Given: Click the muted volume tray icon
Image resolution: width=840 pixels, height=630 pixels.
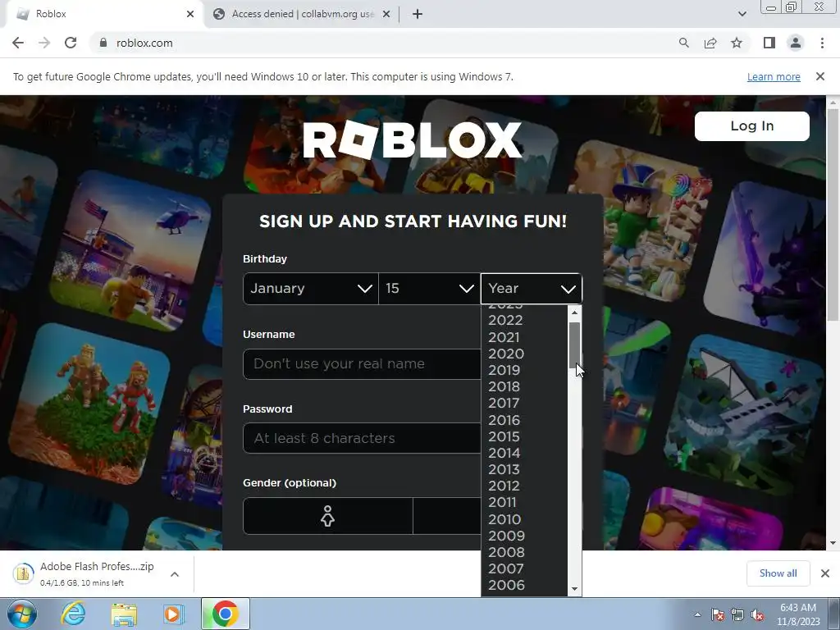Looking at the screenshot, I should click(757, 614).
